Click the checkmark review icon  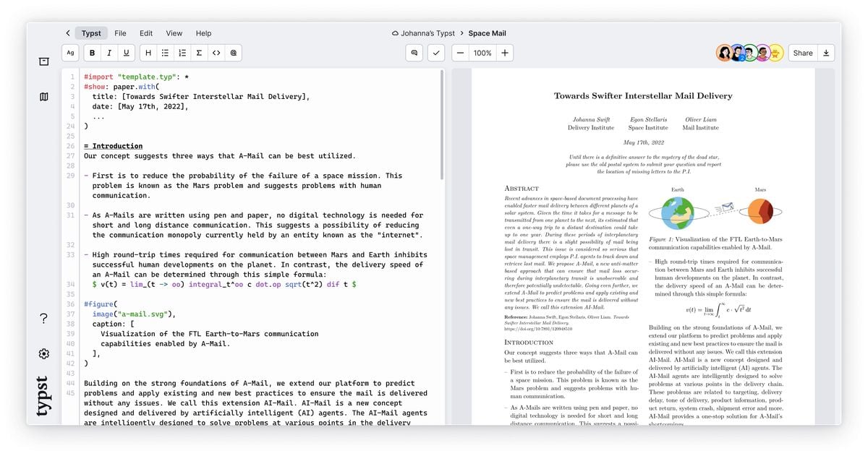(x=435, y=53)
